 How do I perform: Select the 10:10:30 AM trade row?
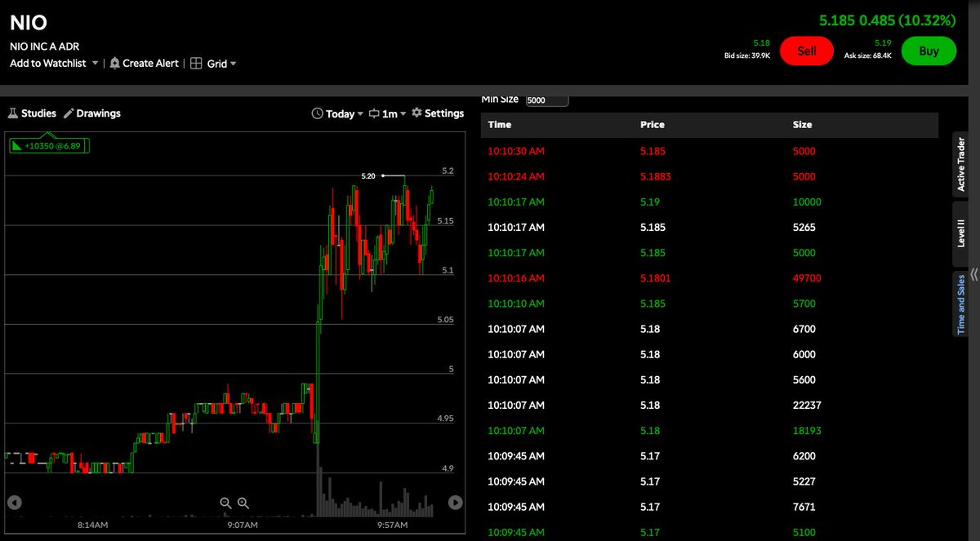pyautogui.click(x=710, y=151)
